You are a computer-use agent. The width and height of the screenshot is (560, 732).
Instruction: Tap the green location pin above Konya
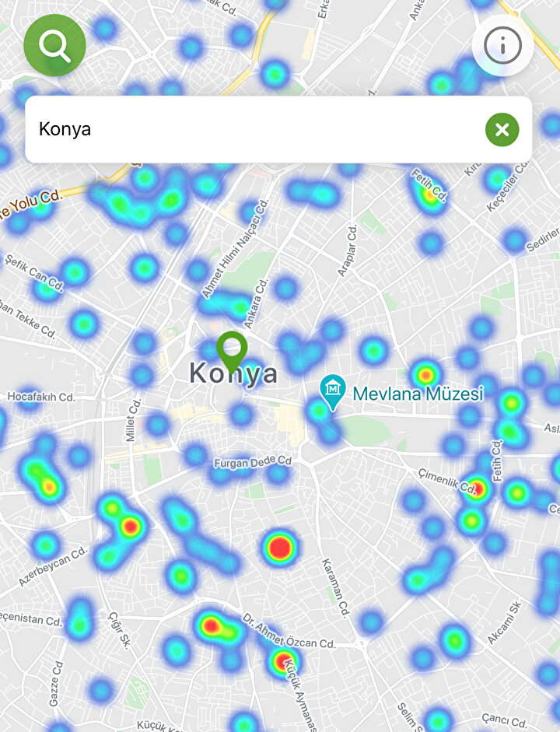pyautogui.click(x=232, y=351)
